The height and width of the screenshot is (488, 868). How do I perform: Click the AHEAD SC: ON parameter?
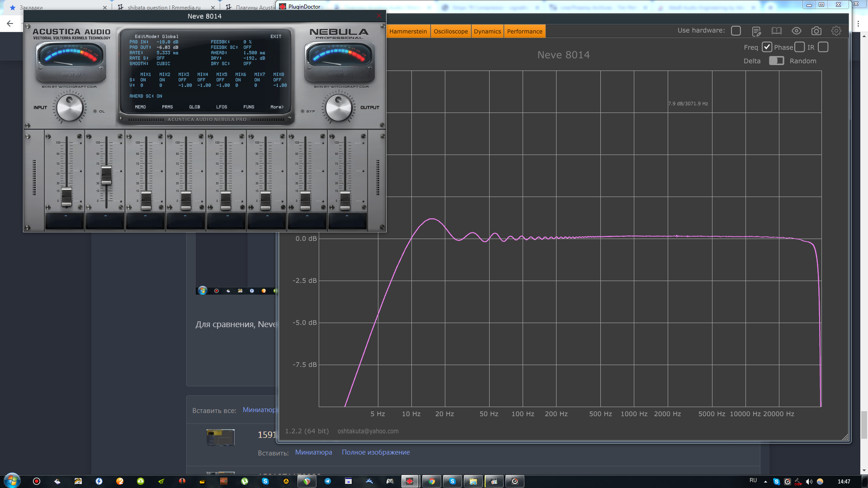coord(146,96)
